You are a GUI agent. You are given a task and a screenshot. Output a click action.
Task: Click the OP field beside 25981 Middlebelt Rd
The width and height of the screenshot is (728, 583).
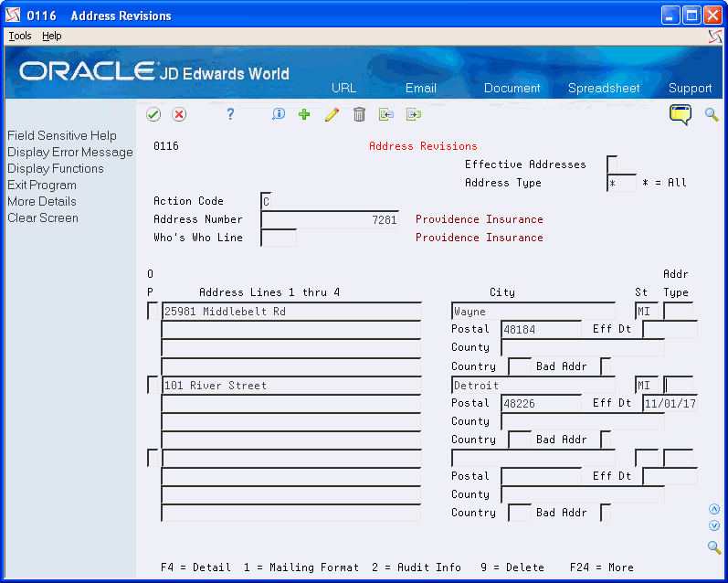(153, 311)
